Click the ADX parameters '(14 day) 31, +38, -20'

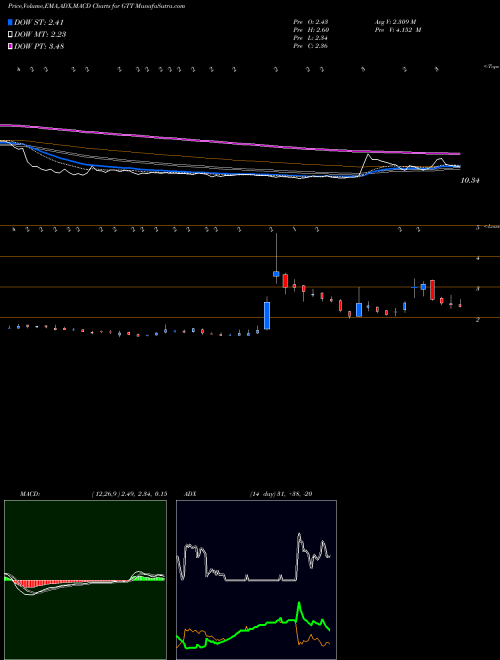click(280, 494)
